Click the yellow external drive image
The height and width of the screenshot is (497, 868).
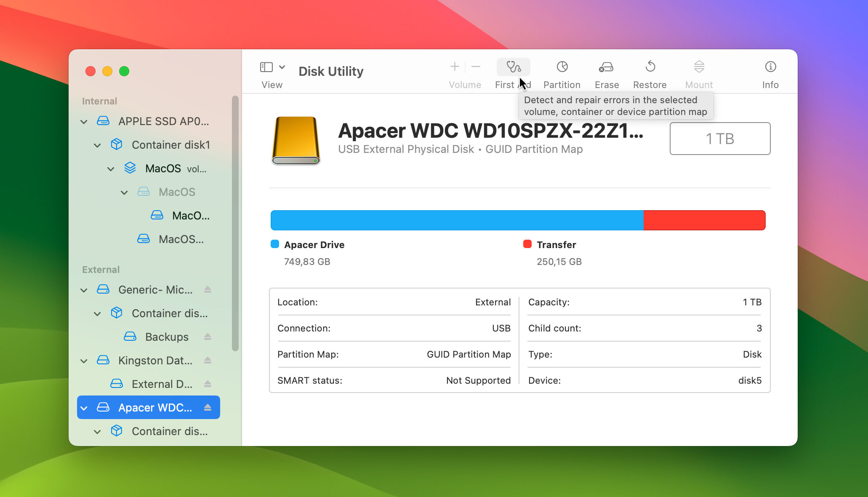296,140
